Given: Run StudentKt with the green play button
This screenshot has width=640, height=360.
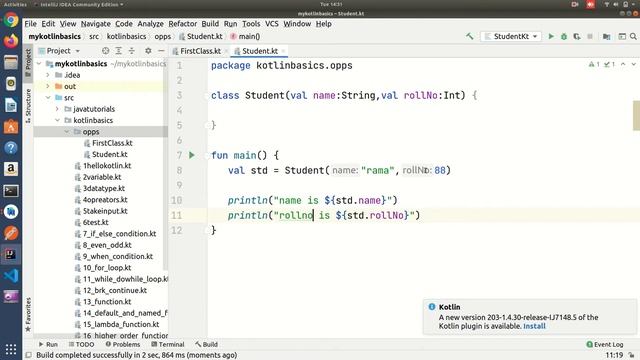Looking at the screenshot, I should 551,36.
